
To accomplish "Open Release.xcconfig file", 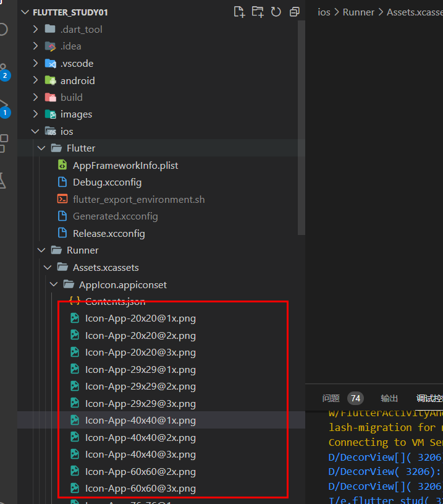I will tap(109, 233).
